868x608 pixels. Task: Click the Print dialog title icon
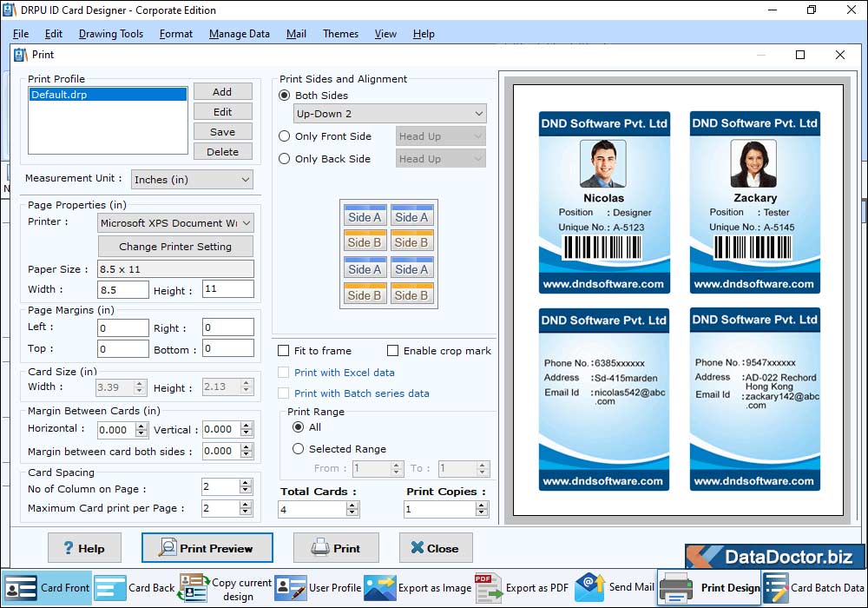coord(21,54)
